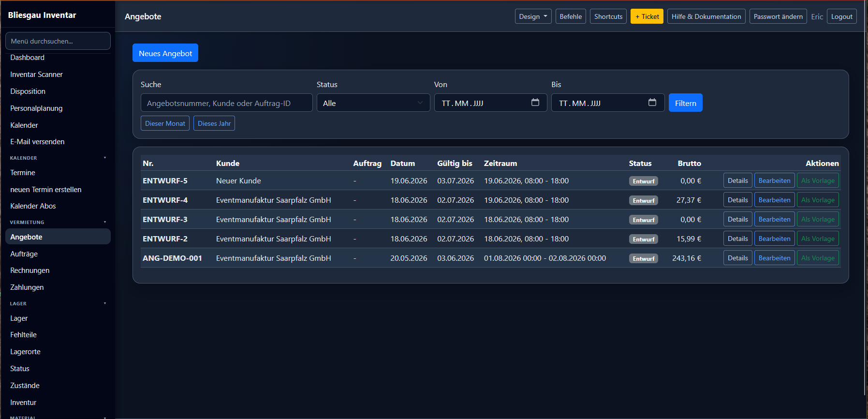The width and height of the screenshot is (868, 419).
Task: Click the Neues Angebot button
Action: point(165,53)
